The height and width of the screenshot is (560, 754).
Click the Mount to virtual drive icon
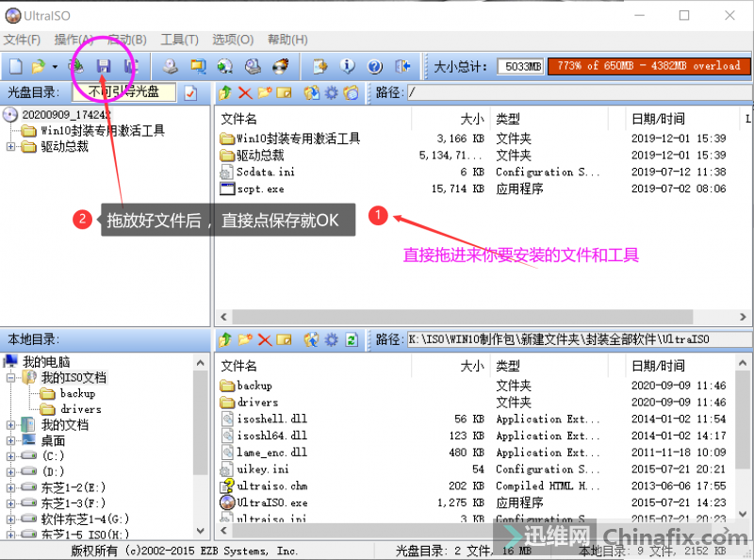pos(253,66)
